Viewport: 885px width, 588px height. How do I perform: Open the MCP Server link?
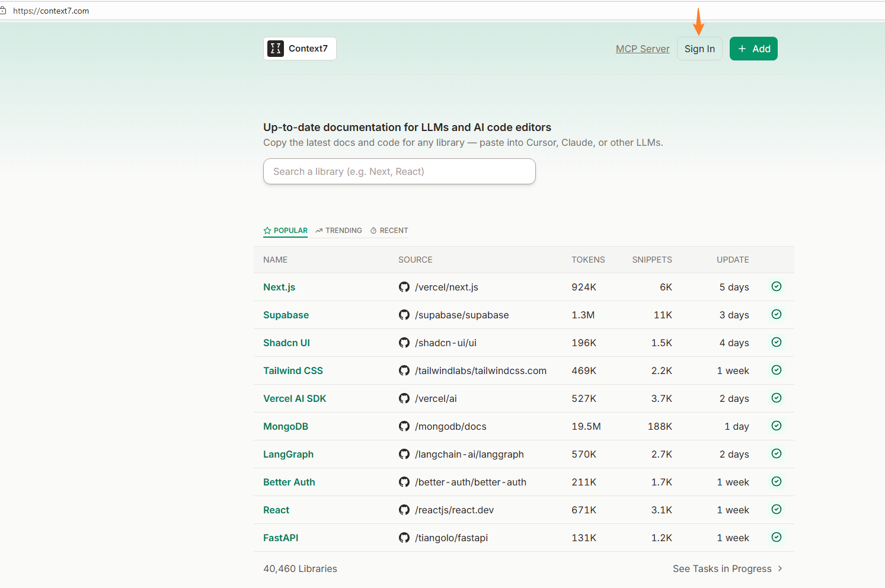[x=643, y=49]
